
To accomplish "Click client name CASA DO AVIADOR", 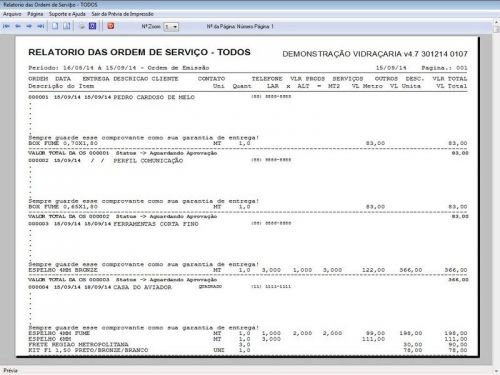I will pyautogui.click(x=143, y=287).
